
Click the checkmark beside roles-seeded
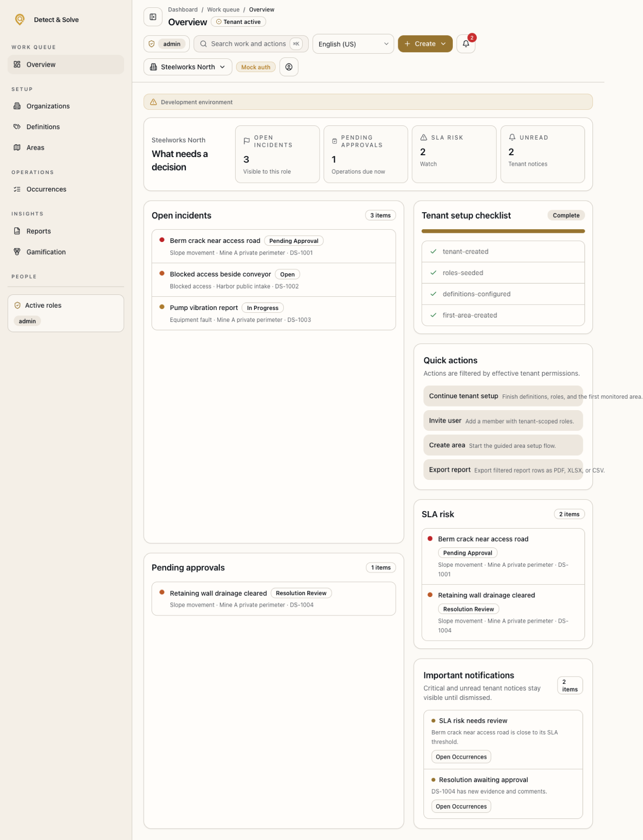433,273
